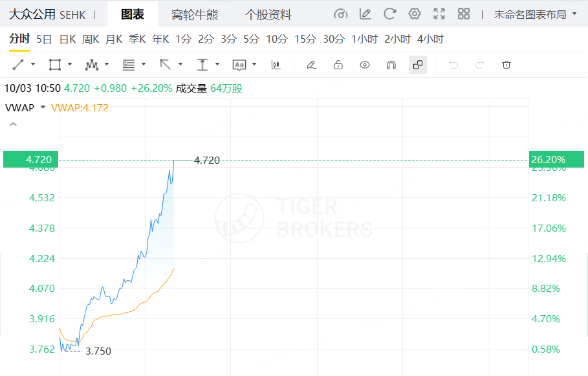The image size is (588, 376).
Task: Select the text annotation tool
Action: pyautogui.click(x=239, y=65)
